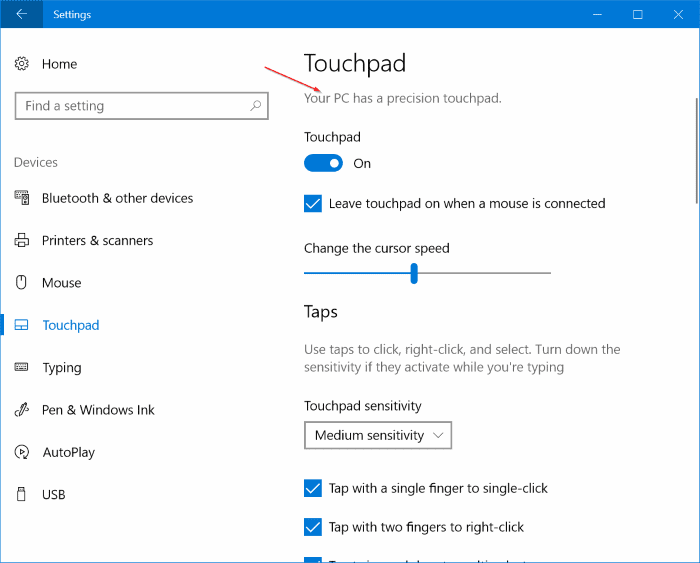Click the Pen & Windows Ink icon

21,409
